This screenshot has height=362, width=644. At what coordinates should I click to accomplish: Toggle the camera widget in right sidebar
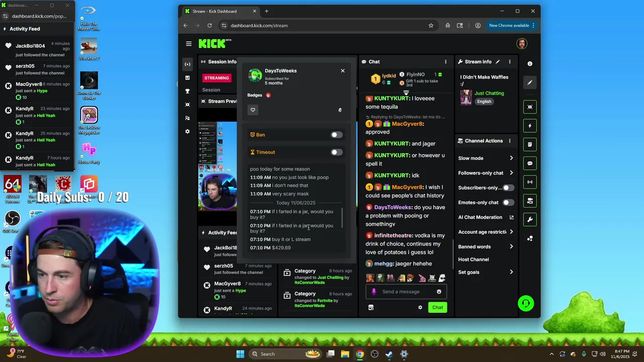pyautogui.click(x=530, y=201)
